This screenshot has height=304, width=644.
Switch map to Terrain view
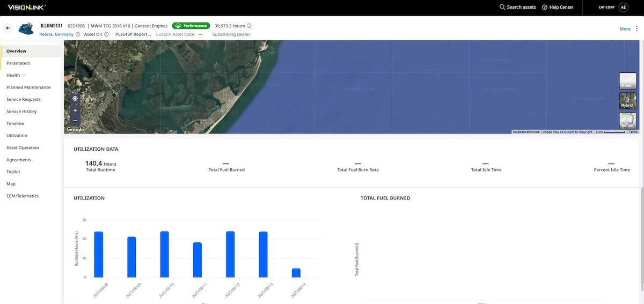627,121
